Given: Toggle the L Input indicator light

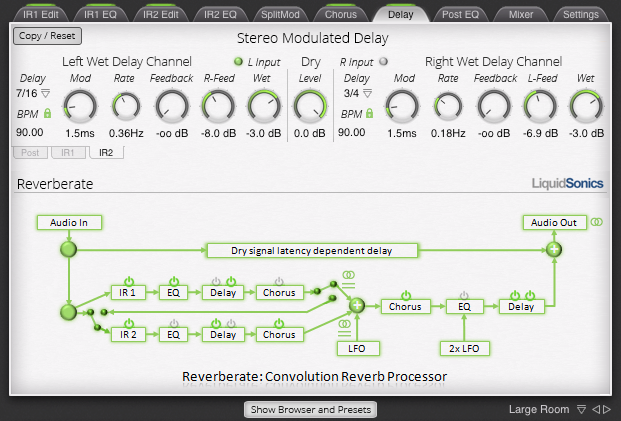Looking at the screenshot, I should pyautogui.click(x=238, y=61).
